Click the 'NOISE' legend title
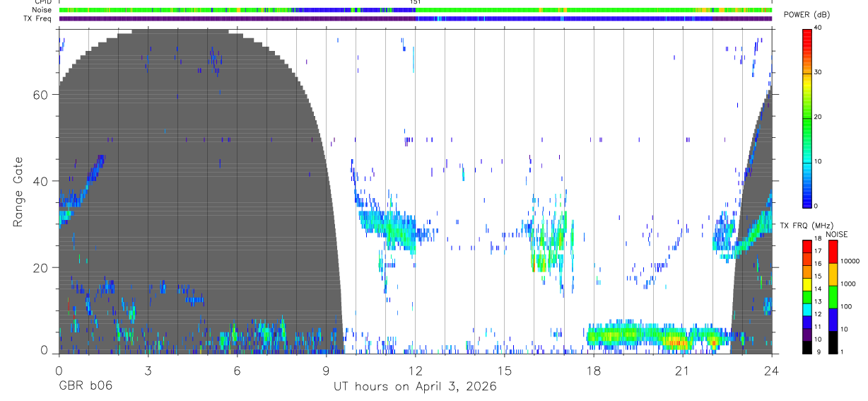868x401 pixels. point(836,234)
